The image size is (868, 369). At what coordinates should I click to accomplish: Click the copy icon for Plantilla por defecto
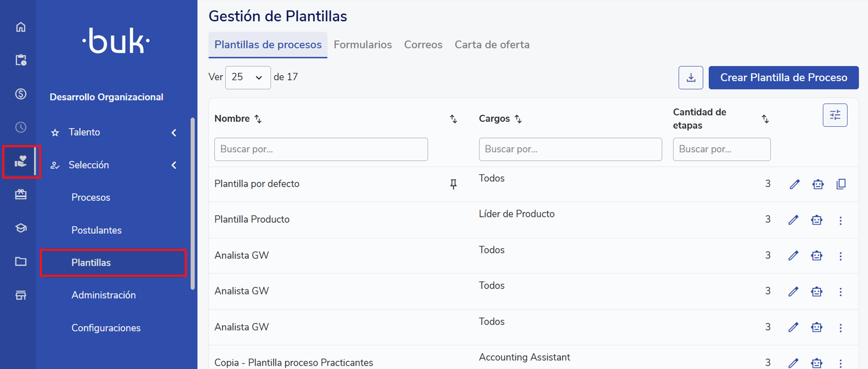pyautogui.click(x=840, y=184)
